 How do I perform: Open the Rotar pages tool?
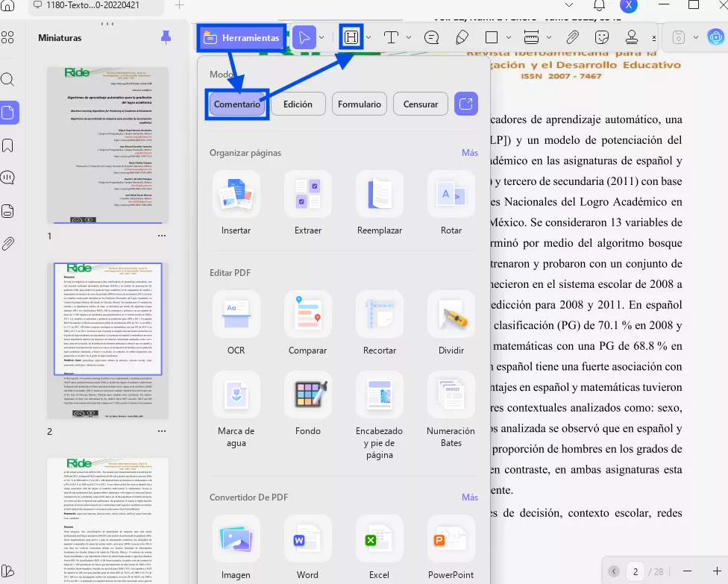451,203
